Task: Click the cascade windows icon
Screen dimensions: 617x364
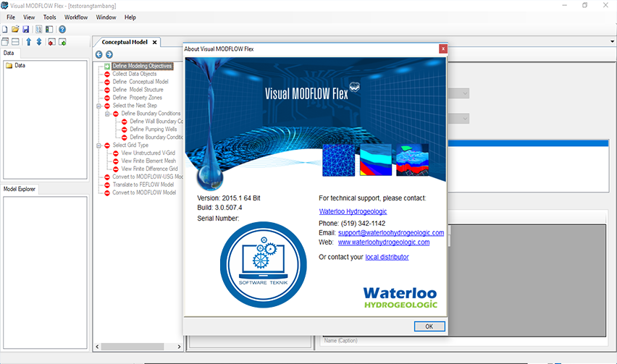Action: point(5,42)
